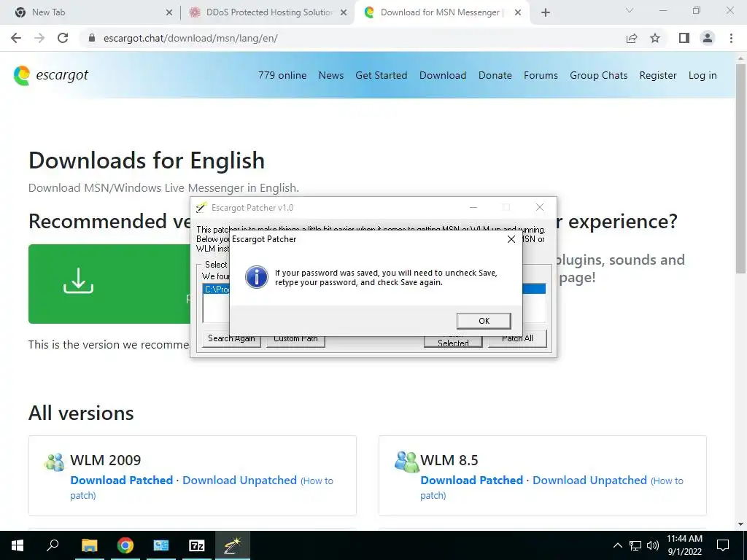The height and width of the screenshot is (560, 747).
Task: Download Unpatched WLM 2009
Action: click(x=239, y=480)
